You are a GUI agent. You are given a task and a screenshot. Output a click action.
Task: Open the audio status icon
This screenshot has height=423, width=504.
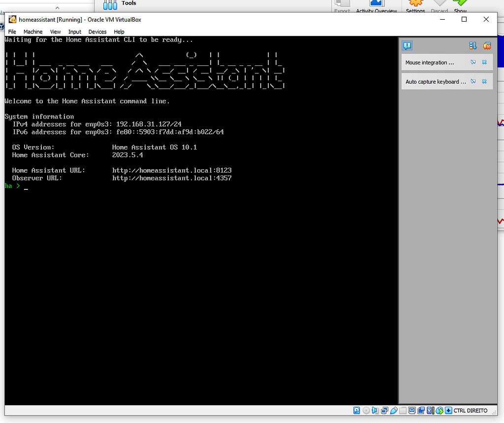click(375, 410)
